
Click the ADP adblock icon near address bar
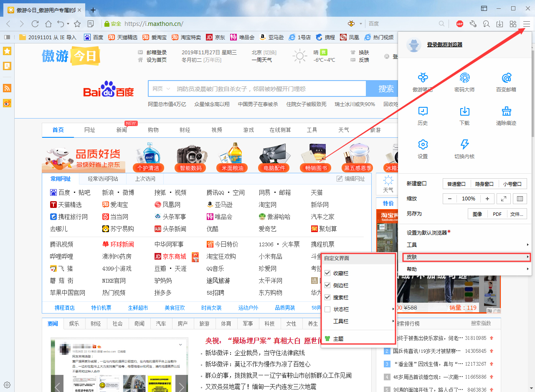460,24
